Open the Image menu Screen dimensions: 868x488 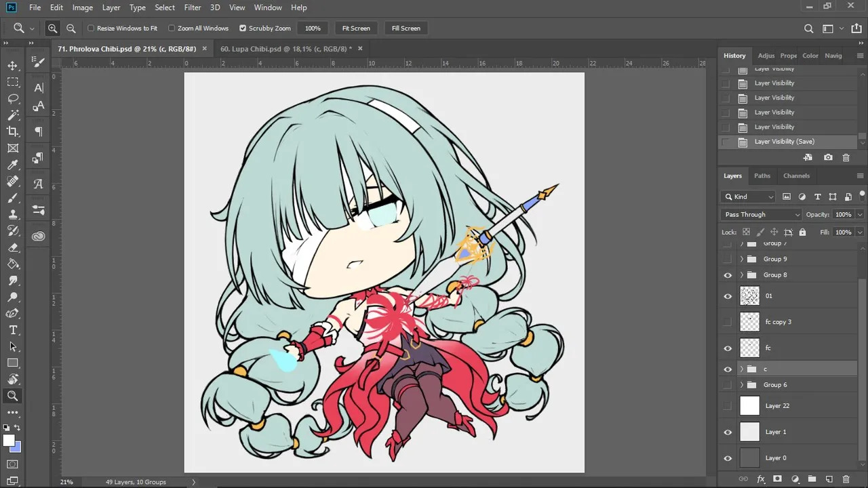click(83, 7)
